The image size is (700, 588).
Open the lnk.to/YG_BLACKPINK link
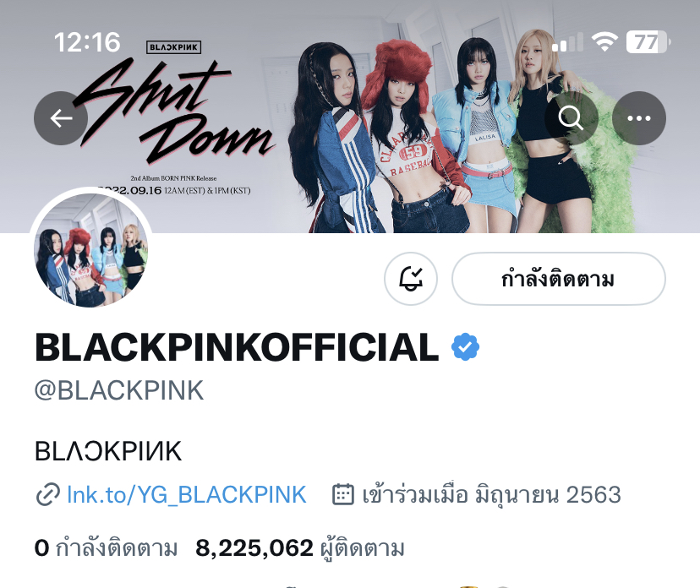[x=187, y=495]
